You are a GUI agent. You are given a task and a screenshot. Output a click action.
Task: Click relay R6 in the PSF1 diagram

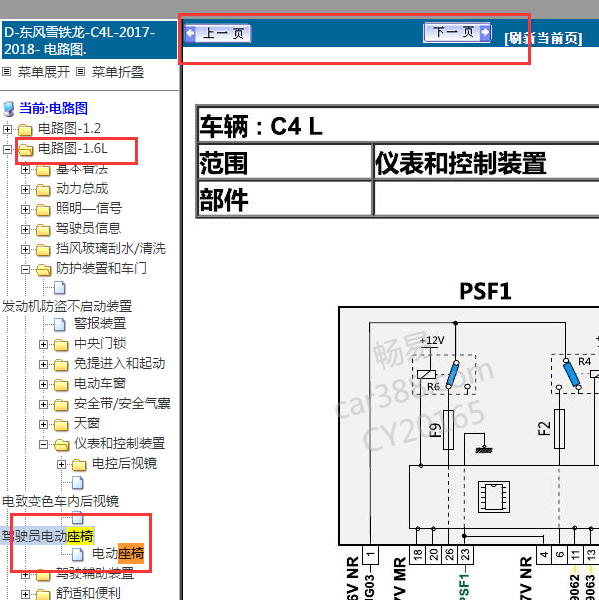click(444, 374)
